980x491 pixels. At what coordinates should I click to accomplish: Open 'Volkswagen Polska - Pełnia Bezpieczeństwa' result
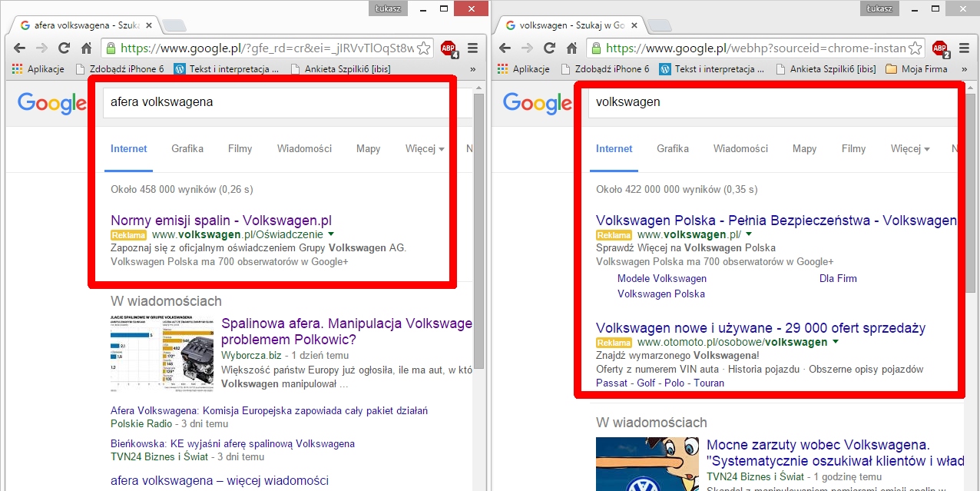click(776, 221)
